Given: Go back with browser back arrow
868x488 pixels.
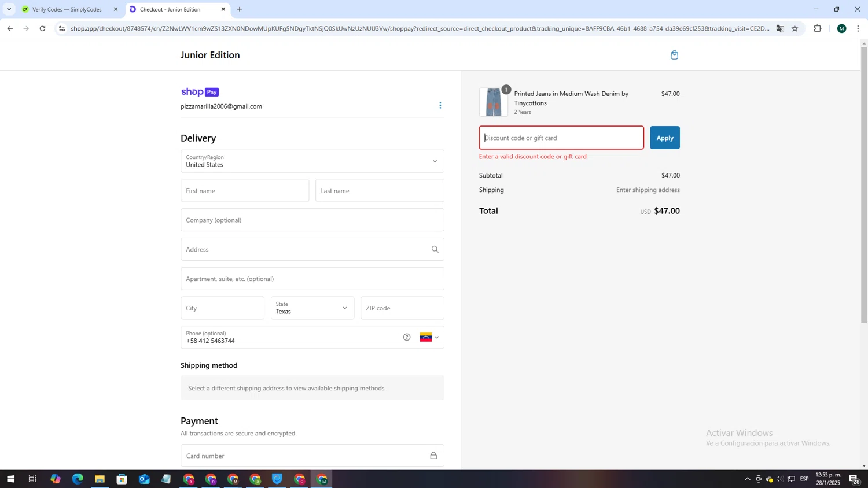Looking at the screenshot, I should coord(10,28).
